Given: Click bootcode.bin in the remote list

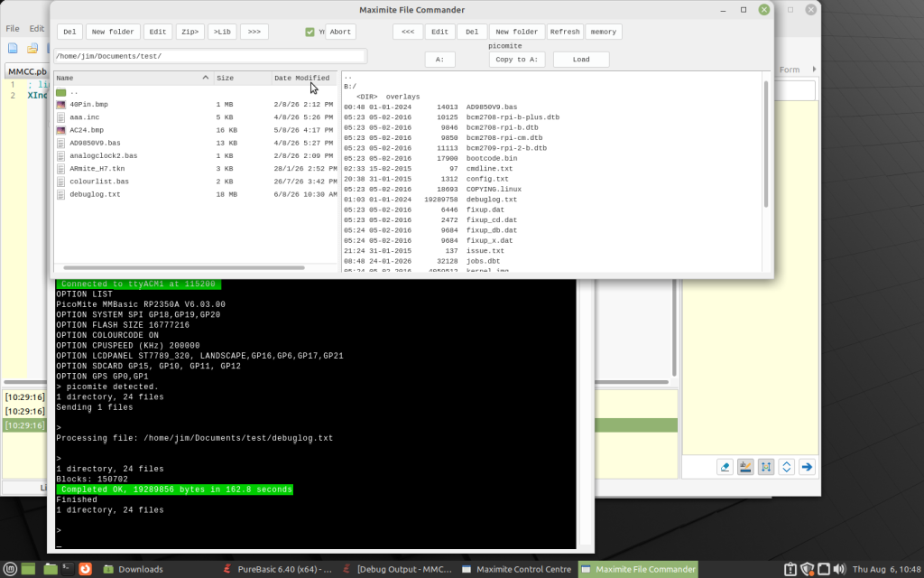Looking at the screenshot, I should point(492,159).
